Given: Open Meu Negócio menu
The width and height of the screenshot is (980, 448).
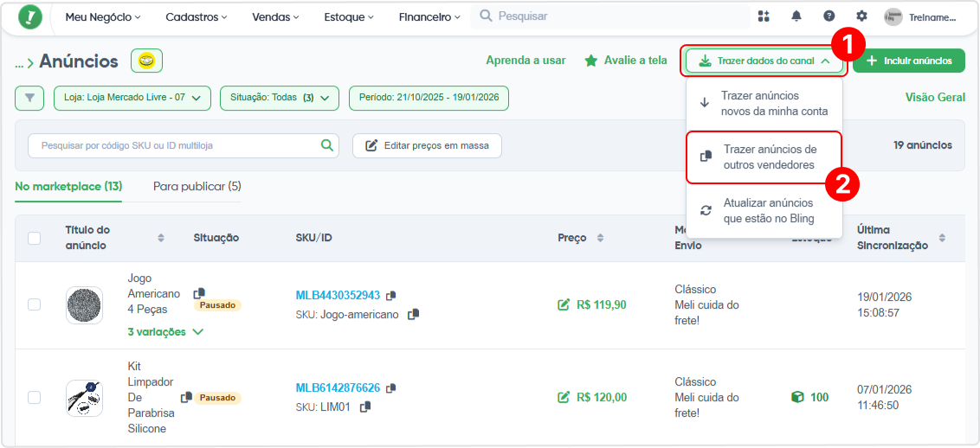Looking at the screenshot, I should (102, 17).
